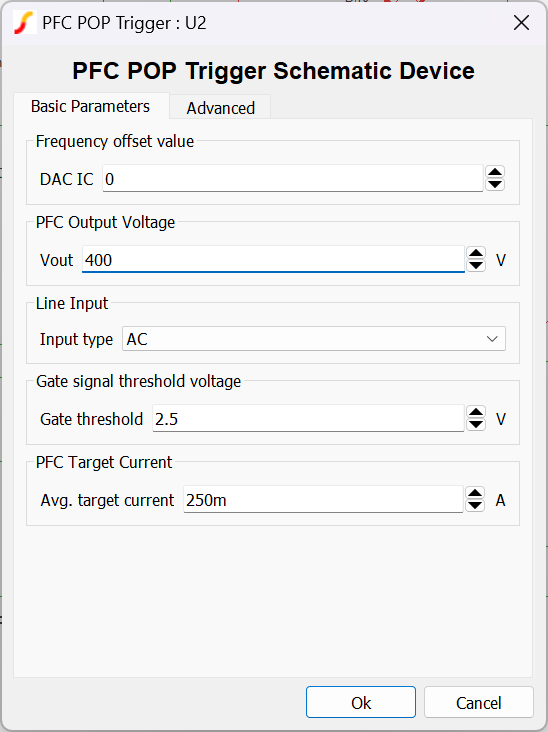This screenshot has width=548, height=732.
Task: Increment Vout using the up spinner arrow
Action: 476,253
